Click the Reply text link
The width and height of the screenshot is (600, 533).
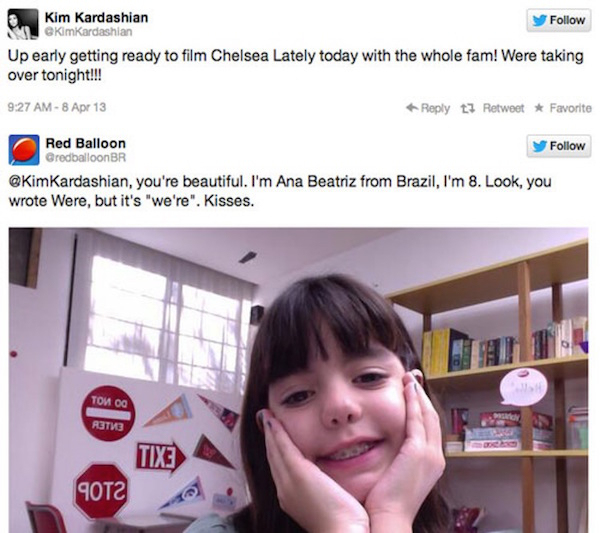[x=435, y=109]
